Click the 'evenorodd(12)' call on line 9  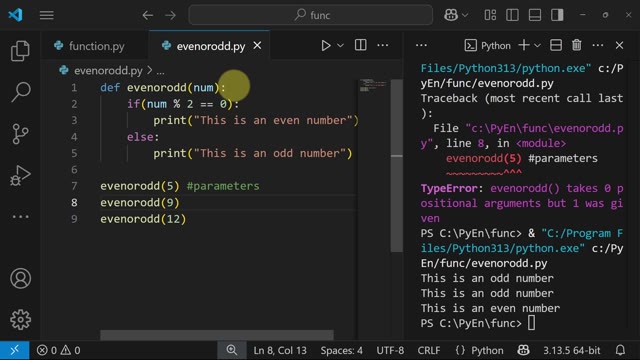(143, 219)
